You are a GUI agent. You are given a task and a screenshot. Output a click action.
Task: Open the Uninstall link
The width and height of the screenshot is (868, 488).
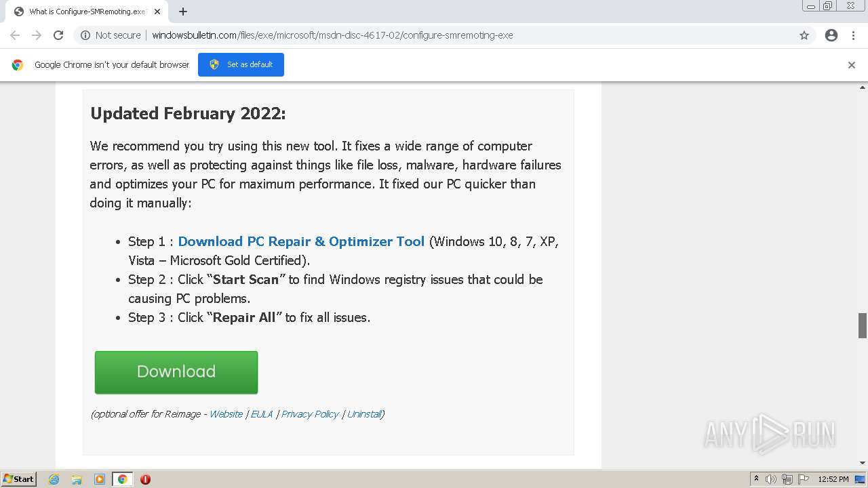click(364, 414)
